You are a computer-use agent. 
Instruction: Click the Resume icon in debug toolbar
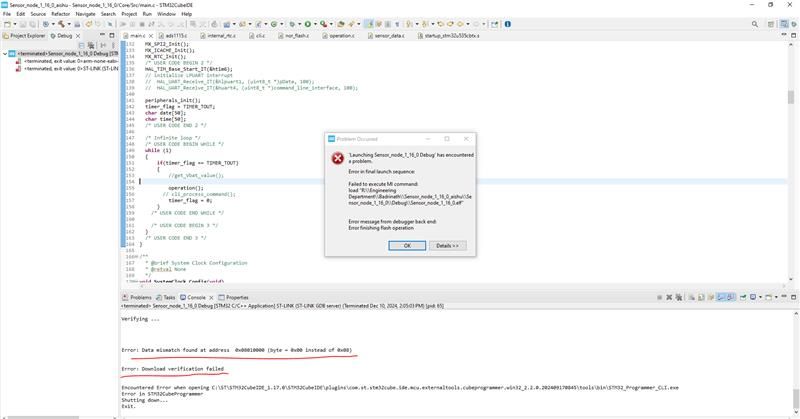(123, 24)
